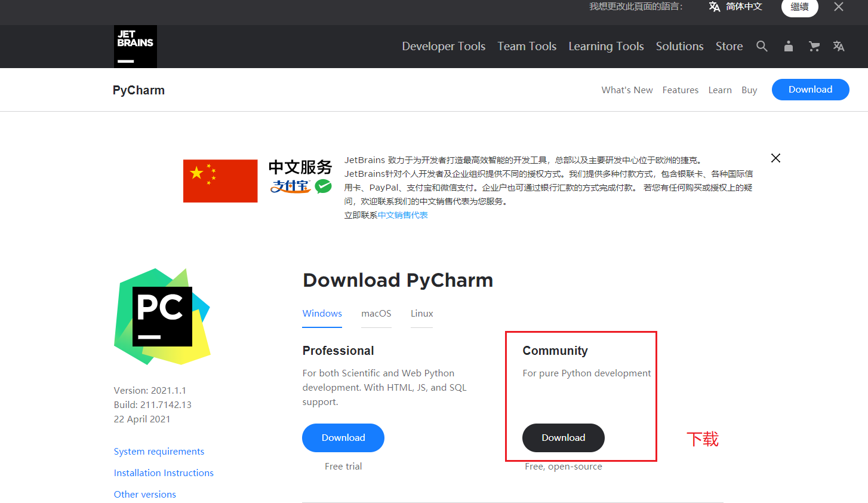
Task: Click the Professional heading
Action: coord(338,351)
